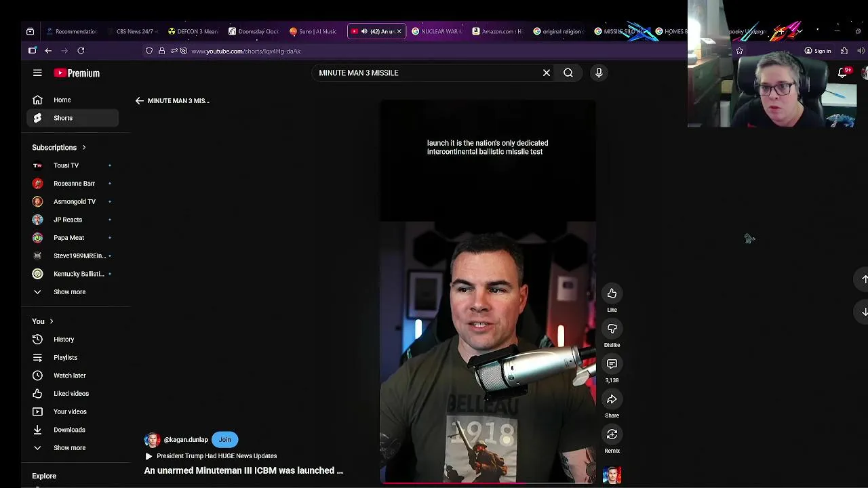Open the site lock padlock icon
The width and height of the screenshot is (868, 488).
pos(161,51)
